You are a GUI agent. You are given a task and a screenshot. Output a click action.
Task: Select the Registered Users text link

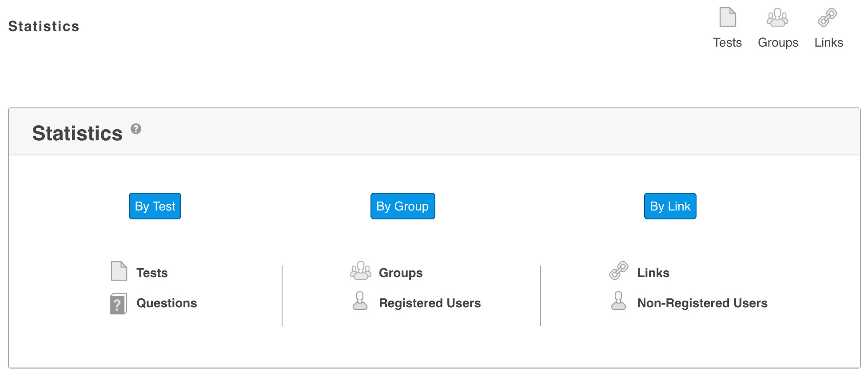click(430, 303)
